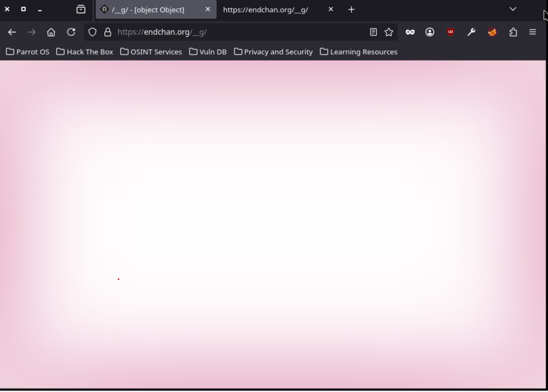Click the wrench extension icon
This screenshot has width=548, height=392.
tap(471, 32)
